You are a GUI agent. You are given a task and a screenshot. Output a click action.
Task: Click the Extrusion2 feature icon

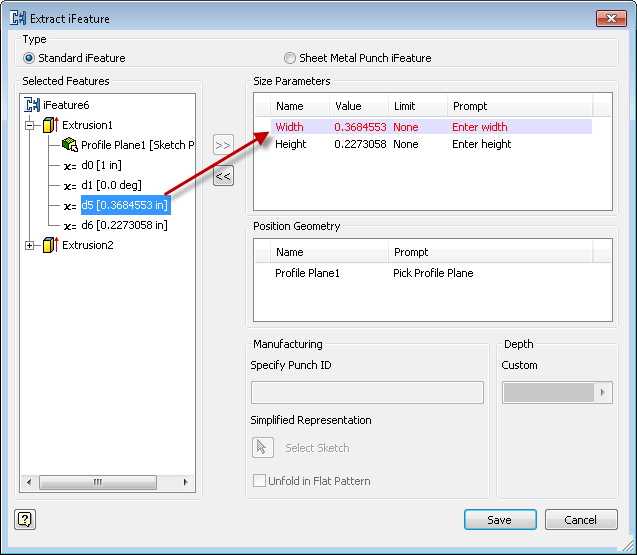[50, 245]
